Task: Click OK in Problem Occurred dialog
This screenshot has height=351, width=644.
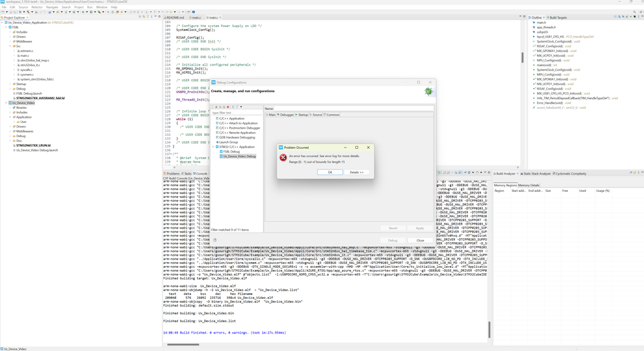Action: 330,173
